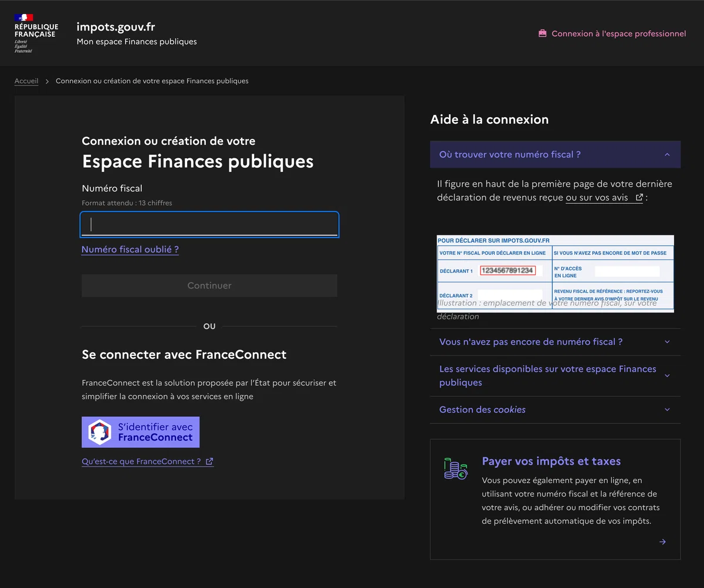Click chevron beside "pas encore de numéro fiscal"
704x588 pixels.
click(667, 342)
